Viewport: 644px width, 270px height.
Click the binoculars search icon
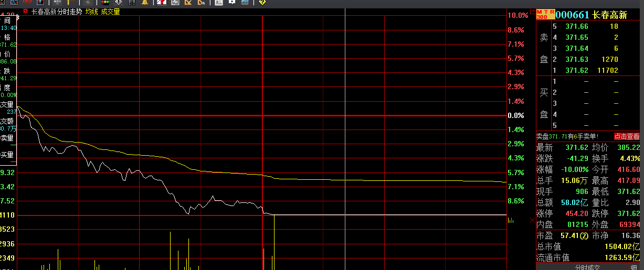131,2
